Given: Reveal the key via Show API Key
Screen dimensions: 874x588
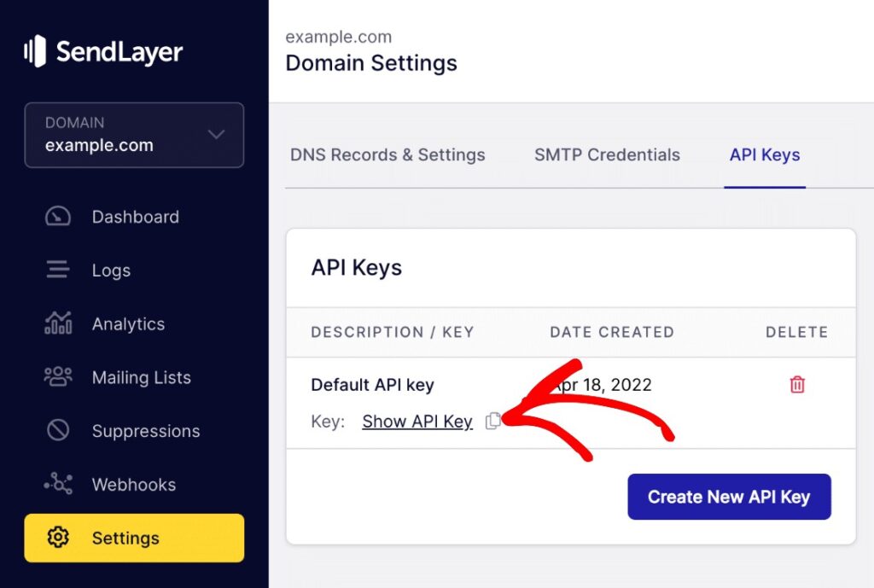Looking at the screenshot, I should point(417,421).
